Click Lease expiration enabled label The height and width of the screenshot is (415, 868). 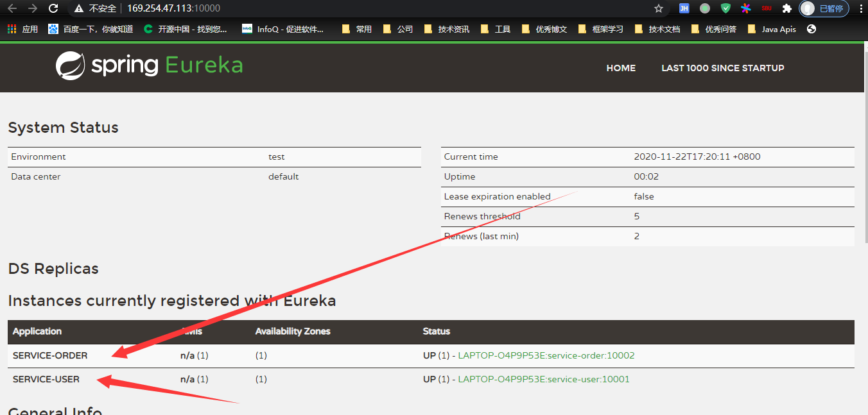click(498, 196)
